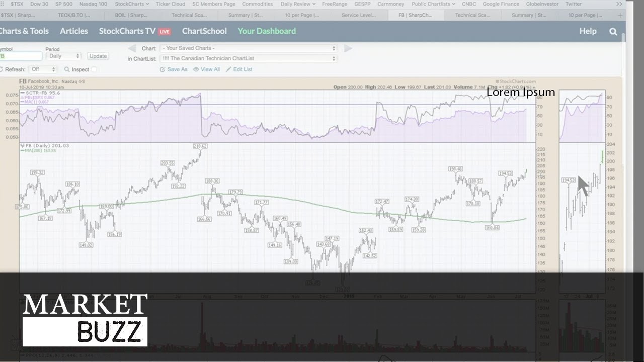Click the 218.62 price peak label
The image size is (644, 362).
click(x=200, y=146)
